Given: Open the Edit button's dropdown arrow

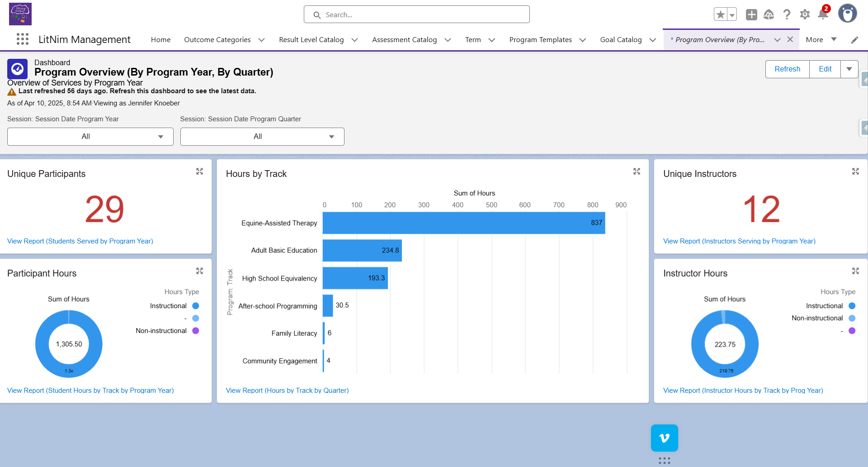Looking at the screenshot, I should [x=849, y=69].
